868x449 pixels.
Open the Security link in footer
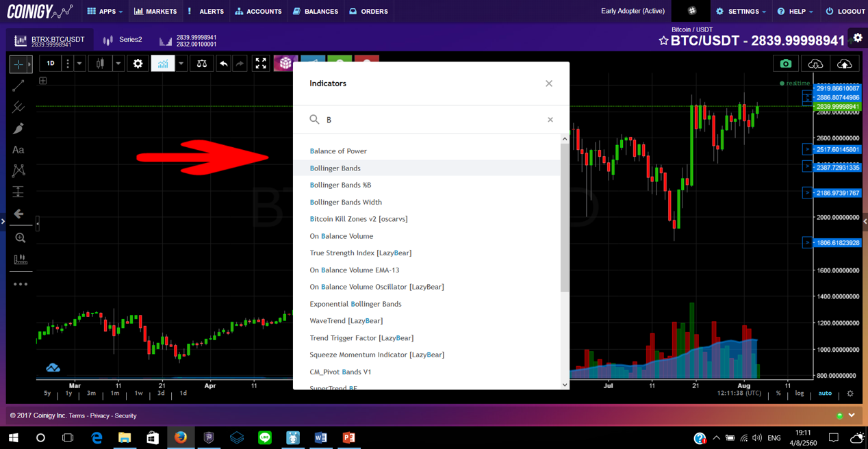point(125,415)
